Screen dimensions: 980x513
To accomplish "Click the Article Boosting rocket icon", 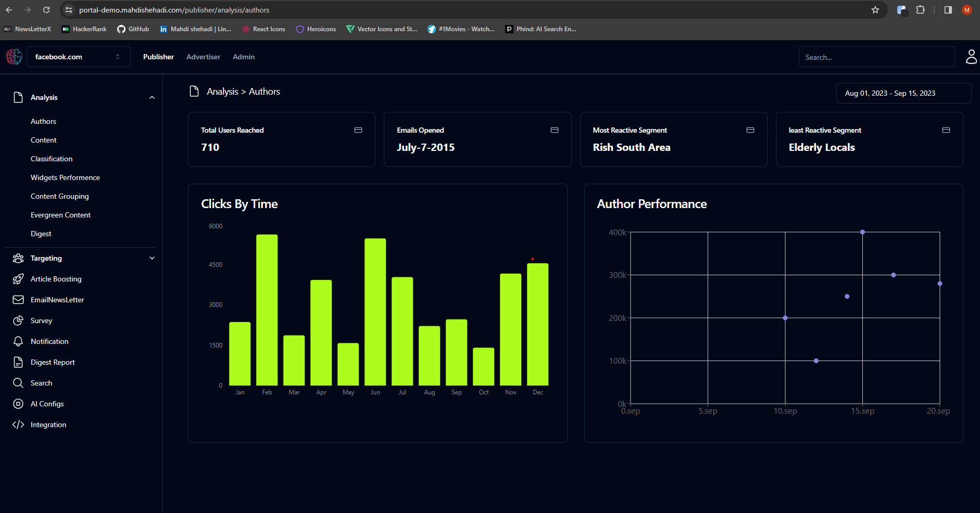I will pyautogui.click(x=18, y=279).
